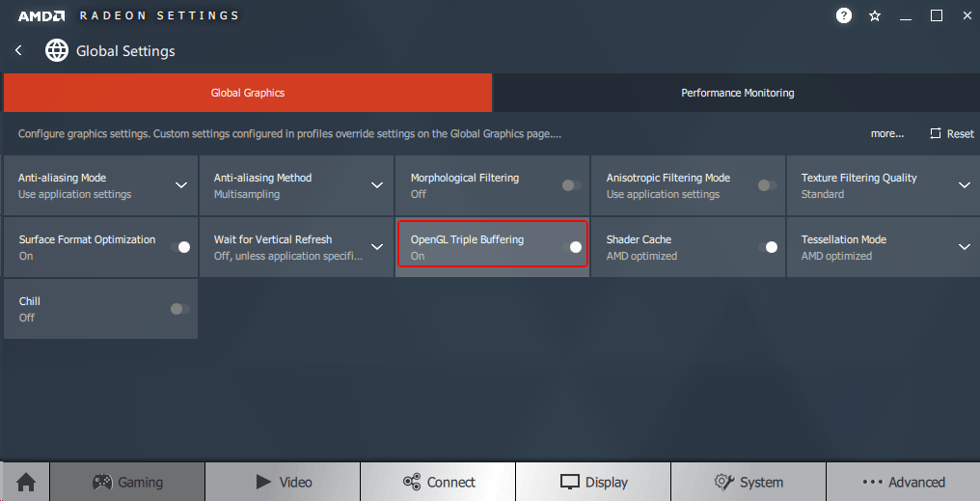Expand Texture Filtering Quality dropdown
Screen dimensions: 980x501
(x=964, y=185)
